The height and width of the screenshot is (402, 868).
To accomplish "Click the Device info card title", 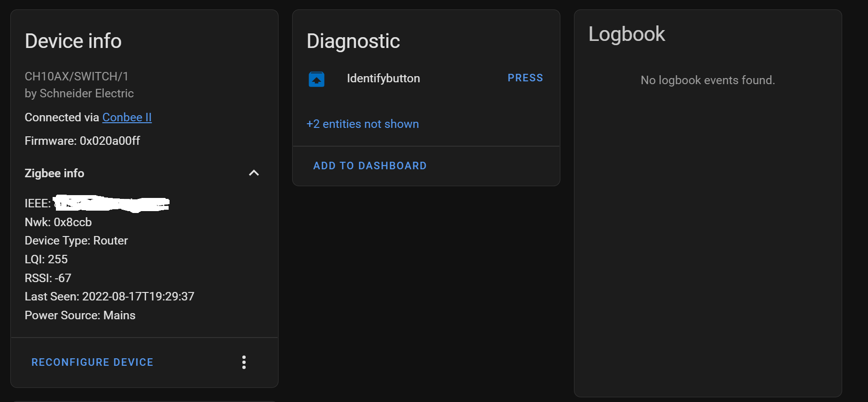I will pos(73,41).
